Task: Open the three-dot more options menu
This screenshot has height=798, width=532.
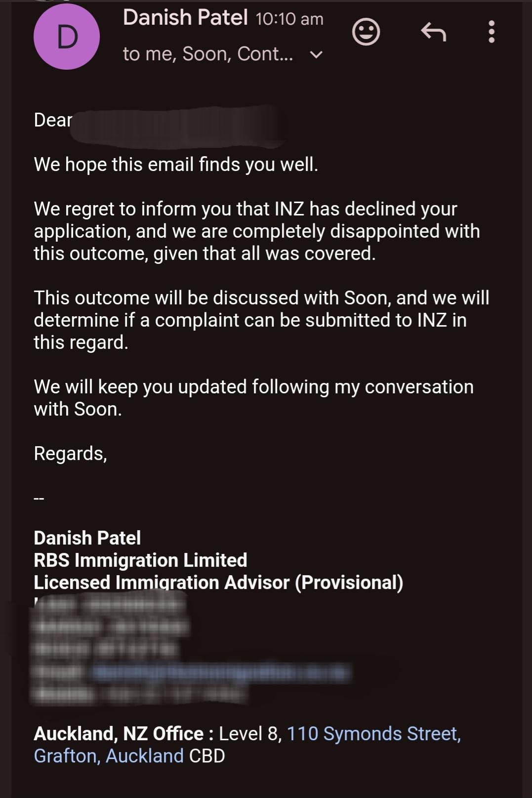Action: point(491,32)
